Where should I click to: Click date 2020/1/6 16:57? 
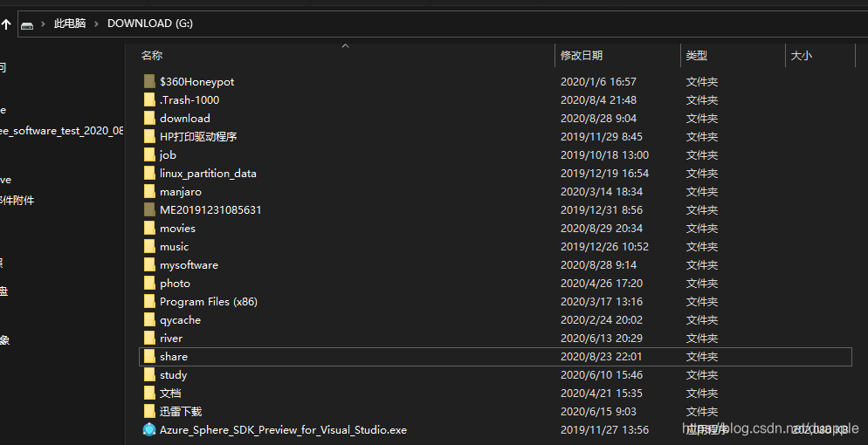[598, 82]
